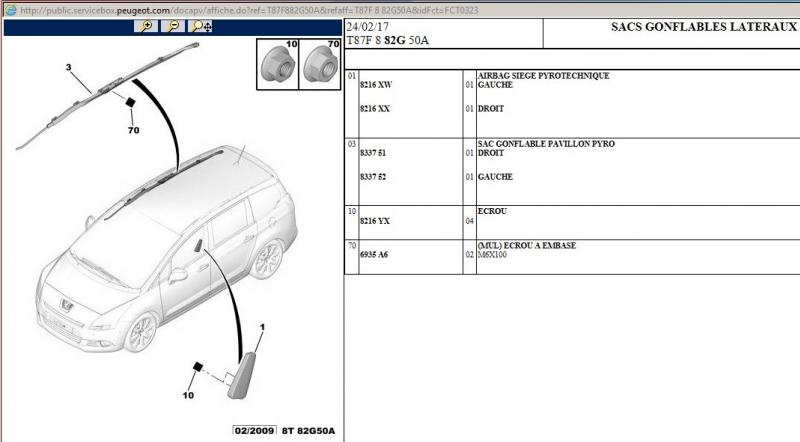Click the seat side airbag part drawing
This screenshot has width=800, height=442.
242,376
